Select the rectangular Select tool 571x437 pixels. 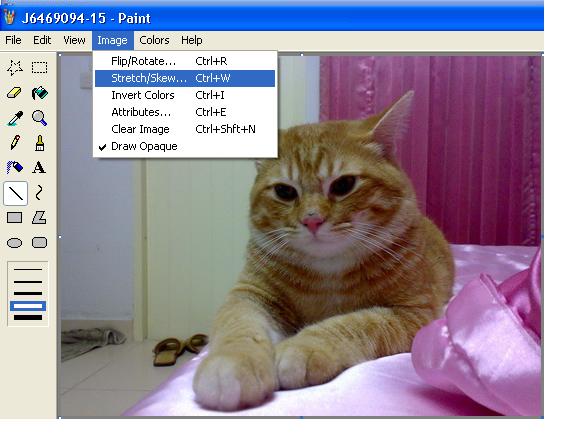[x=39, y=68]
